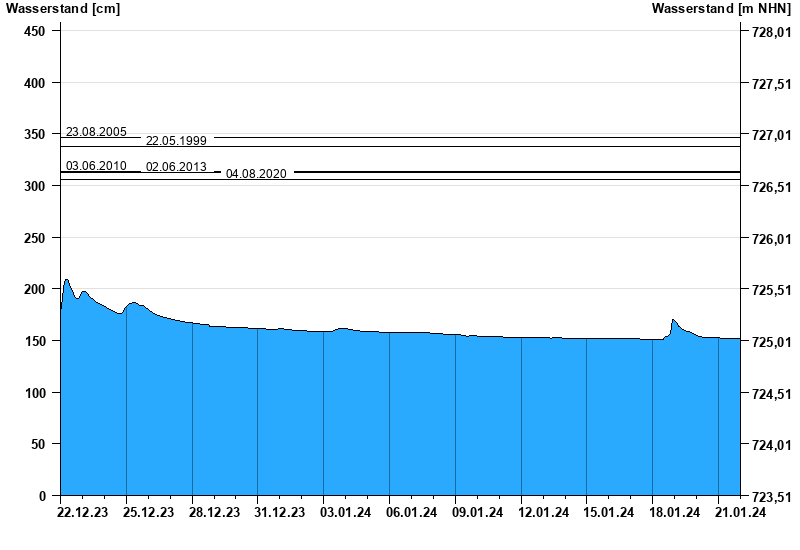
Task: Click the water level peak near 22.12.23
Action: (66, 281)
